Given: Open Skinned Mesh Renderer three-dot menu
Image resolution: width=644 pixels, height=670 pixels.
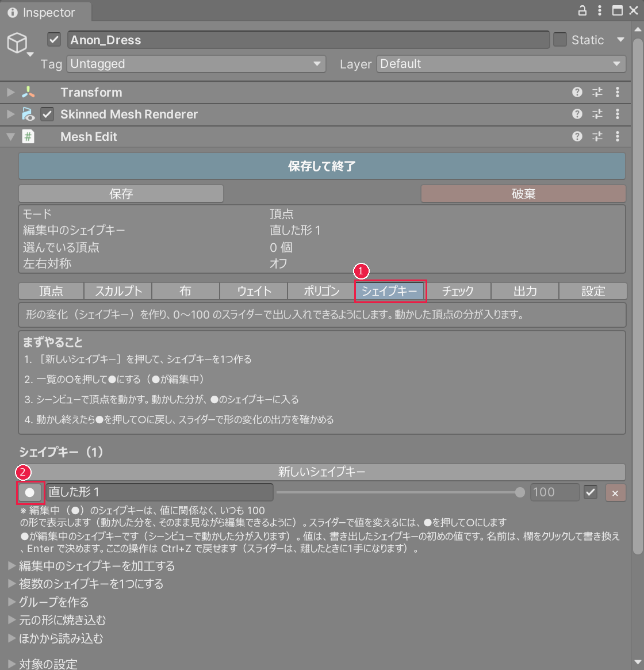Looking at the screenshot, I should pos(618,114).
